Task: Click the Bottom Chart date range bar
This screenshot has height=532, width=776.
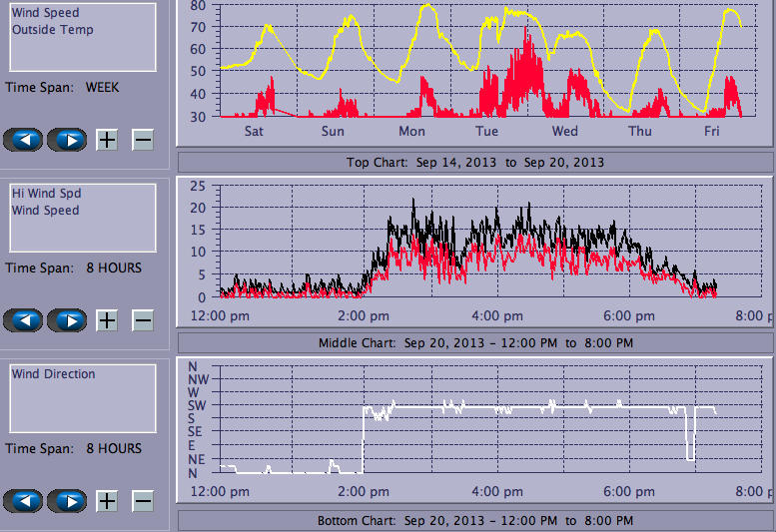Action: coord(474,521)
